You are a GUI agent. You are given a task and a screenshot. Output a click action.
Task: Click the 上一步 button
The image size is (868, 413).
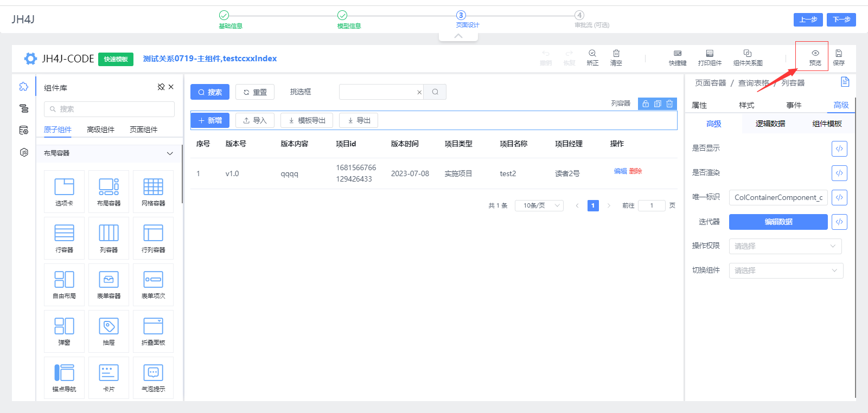click(x=808, y=20)
